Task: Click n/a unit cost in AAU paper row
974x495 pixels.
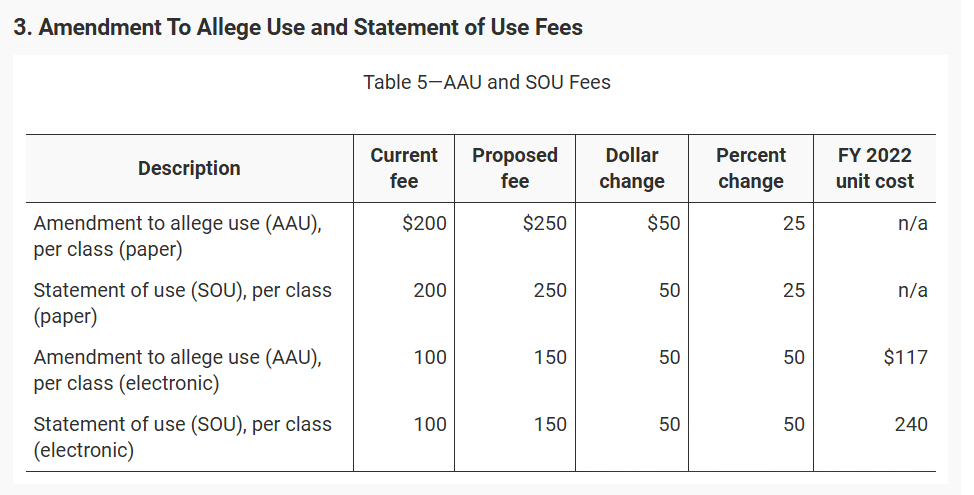Action: pos(913,224)
